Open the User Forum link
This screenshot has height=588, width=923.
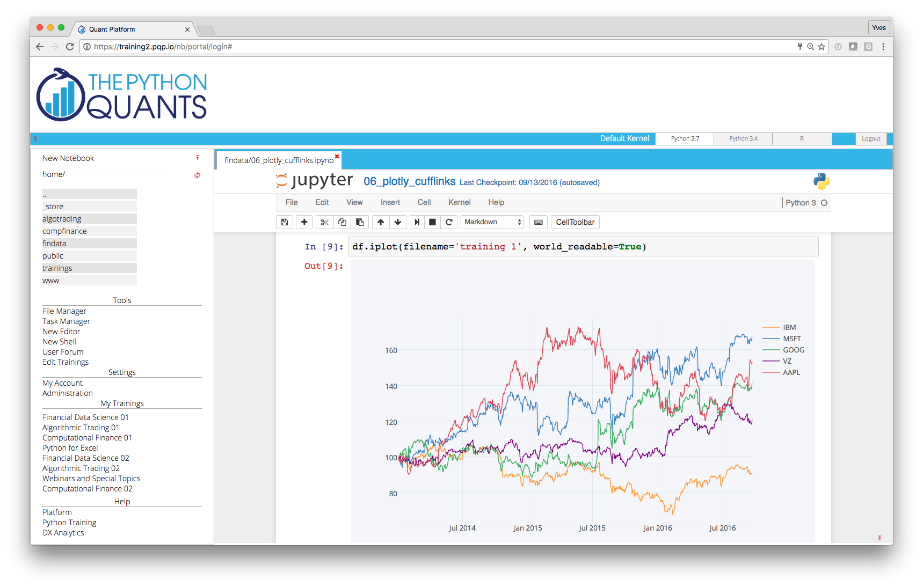[x=63, y=352]
